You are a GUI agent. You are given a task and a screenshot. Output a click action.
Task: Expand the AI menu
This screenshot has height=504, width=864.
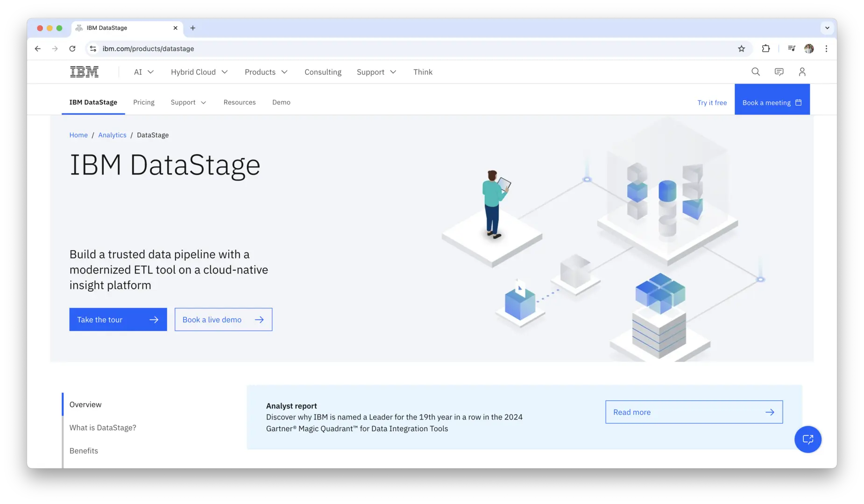(144, 72)
